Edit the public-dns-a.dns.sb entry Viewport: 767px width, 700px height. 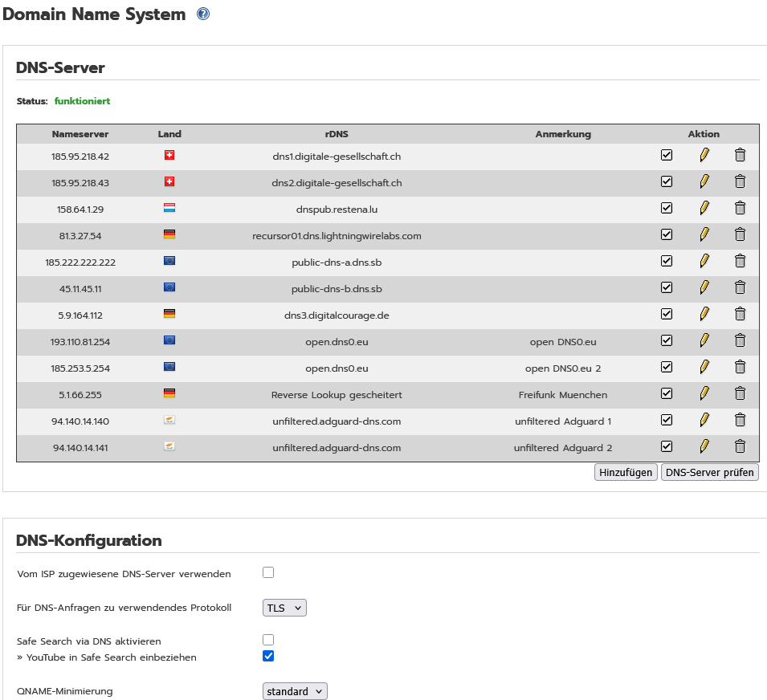tap(704, 262)
